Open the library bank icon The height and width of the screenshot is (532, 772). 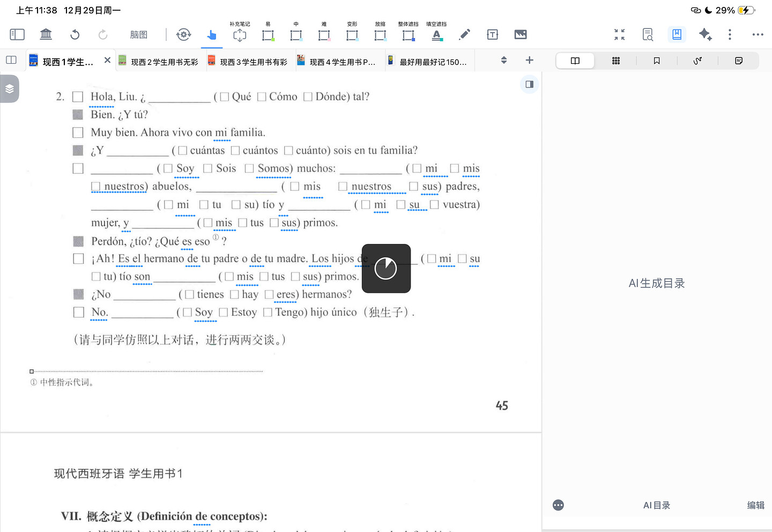[x=46, y=35]
